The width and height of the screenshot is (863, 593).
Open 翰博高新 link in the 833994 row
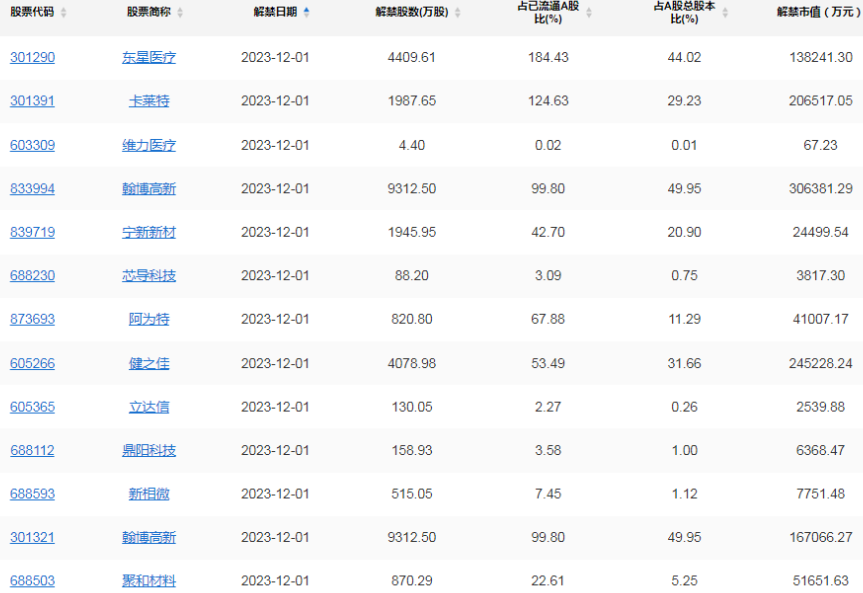(x=149, y=189)
